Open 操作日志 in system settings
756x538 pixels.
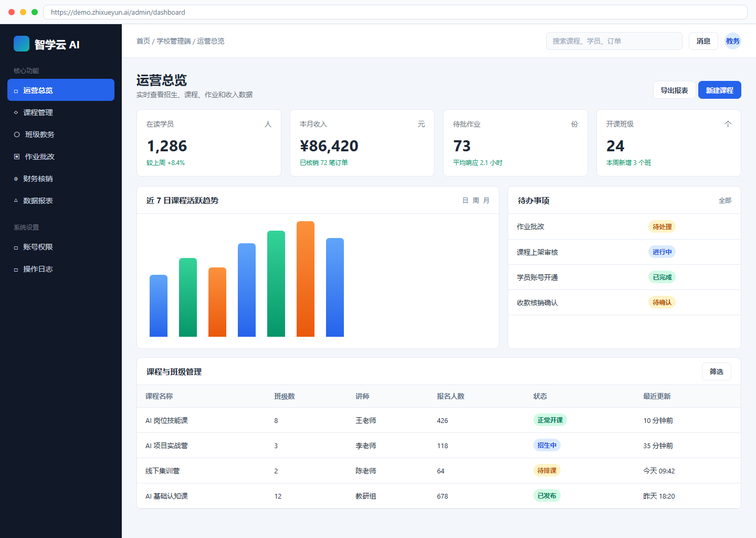tap(61, 269)
